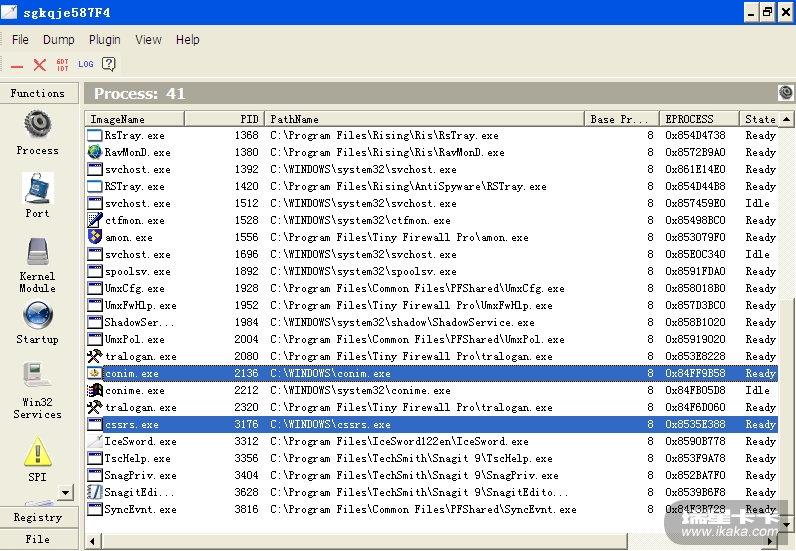Select the TscHelp.exe process row
796x551 pixels.
(x=432, y=458)
